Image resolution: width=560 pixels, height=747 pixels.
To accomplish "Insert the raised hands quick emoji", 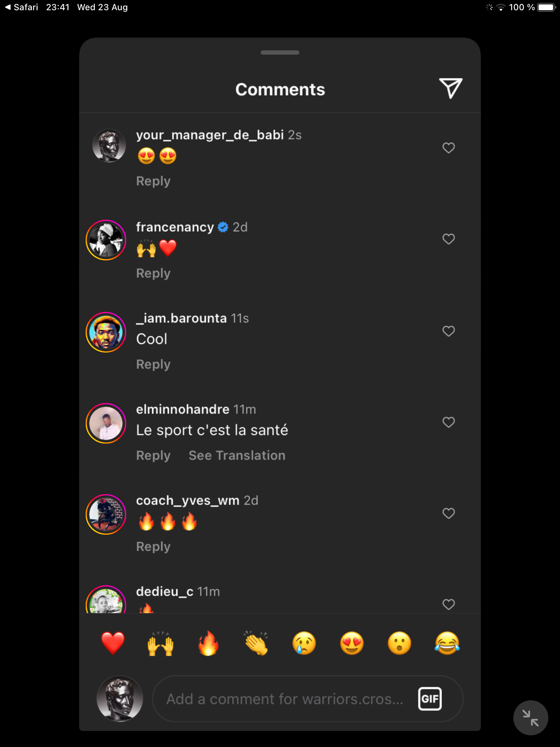I will [160, 643].
